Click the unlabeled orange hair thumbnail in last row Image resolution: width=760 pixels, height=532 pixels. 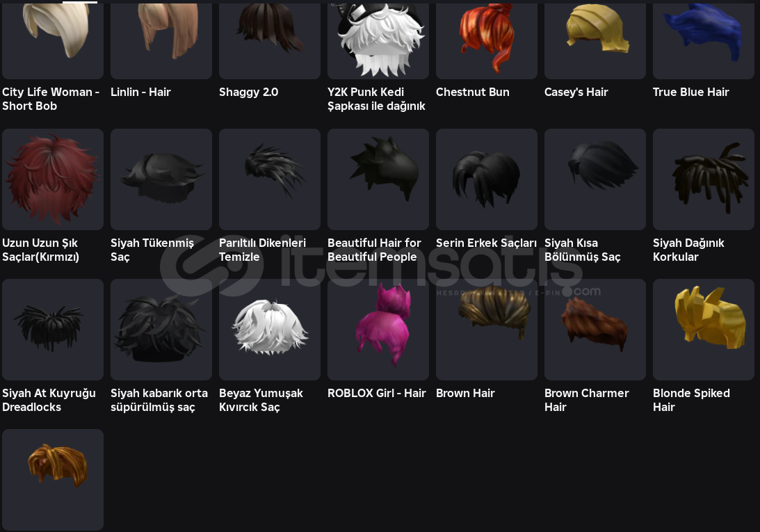(x=53, y=480)
